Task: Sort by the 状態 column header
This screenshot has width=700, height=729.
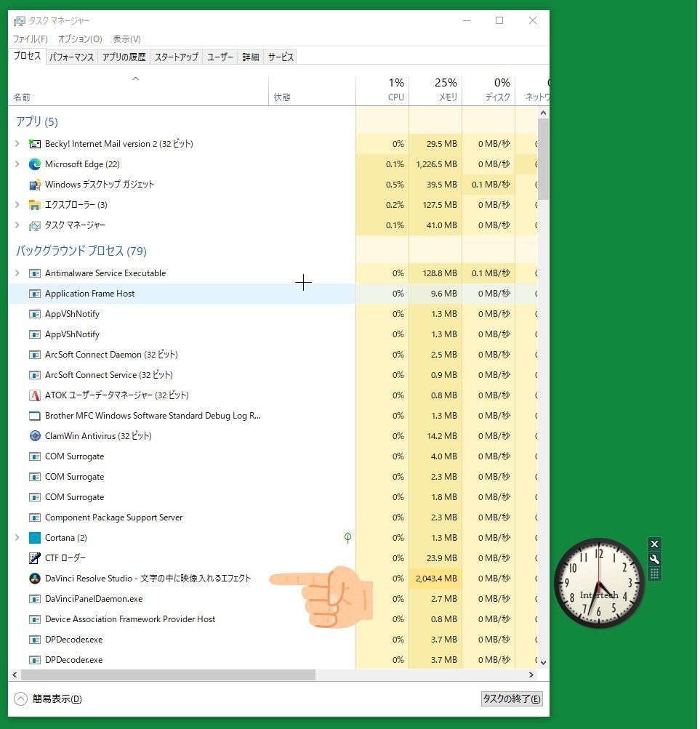Action: (x=312, y=91)
